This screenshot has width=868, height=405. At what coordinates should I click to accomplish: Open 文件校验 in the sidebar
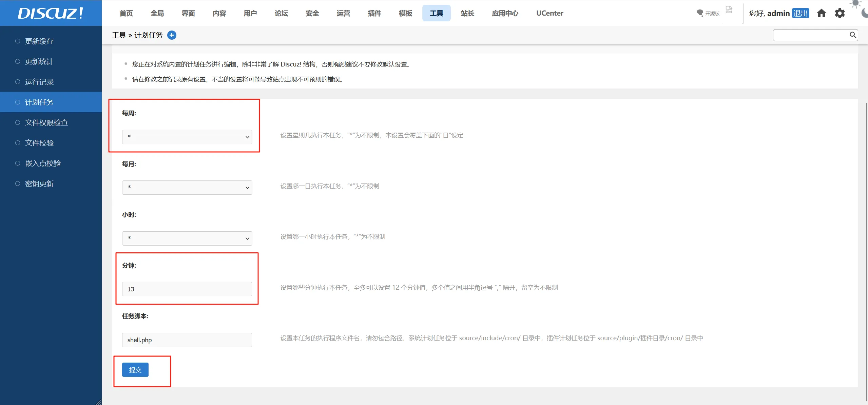39,143
